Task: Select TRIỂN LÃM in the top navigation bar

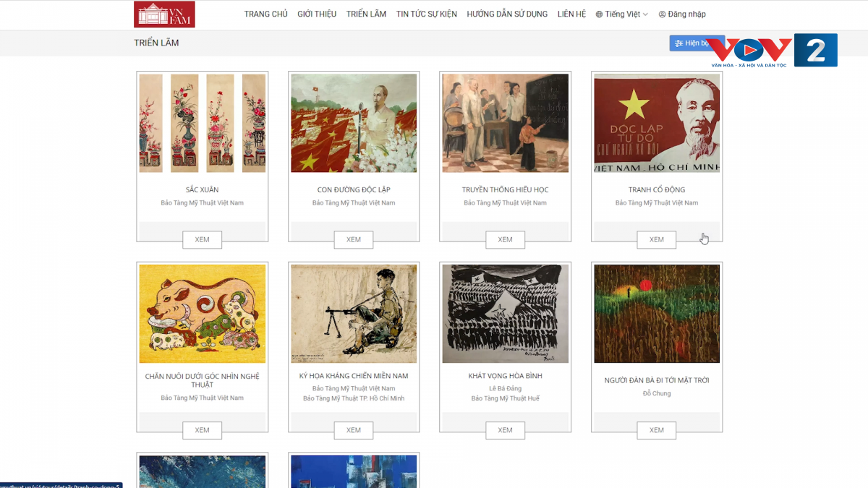Action: [x=366, y=14]
